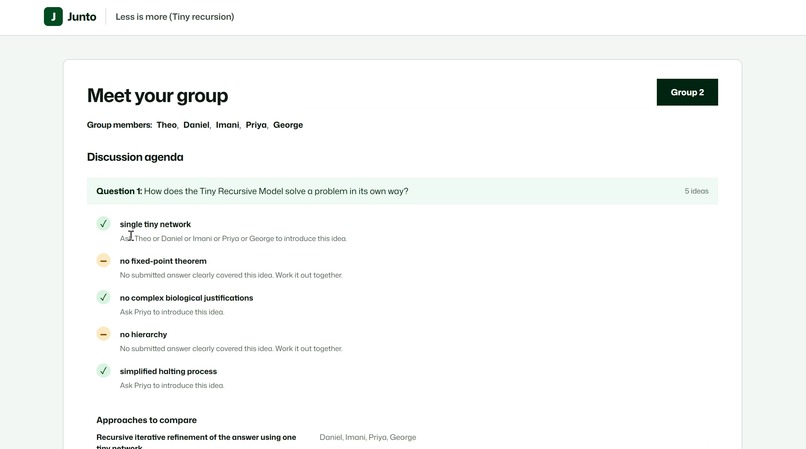Click group member name Imani
Image resolution: width=806 pixels, height=449 pixels.
click(227, 125)
